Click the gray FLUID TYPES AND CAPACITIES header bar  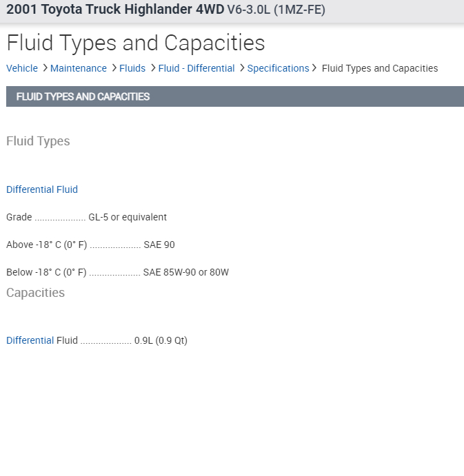[x=234, y=96]
